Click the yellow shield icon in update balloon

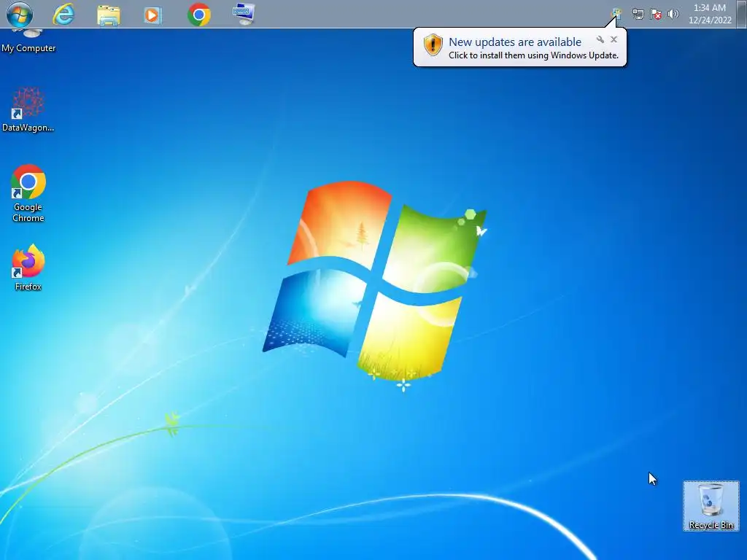click(x=433, y=45)
